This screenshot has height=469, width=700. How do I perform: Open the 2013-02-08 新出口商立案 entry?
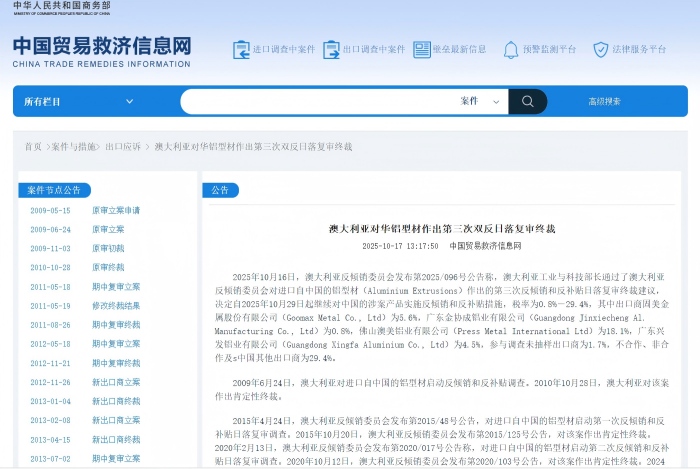(116, 420)
